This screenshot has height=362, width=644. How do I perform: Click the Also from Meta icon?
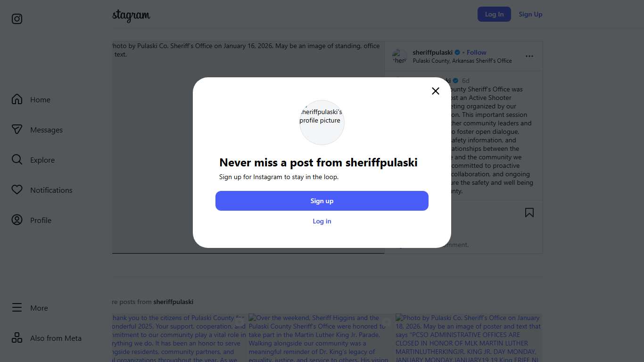(17, 338)
